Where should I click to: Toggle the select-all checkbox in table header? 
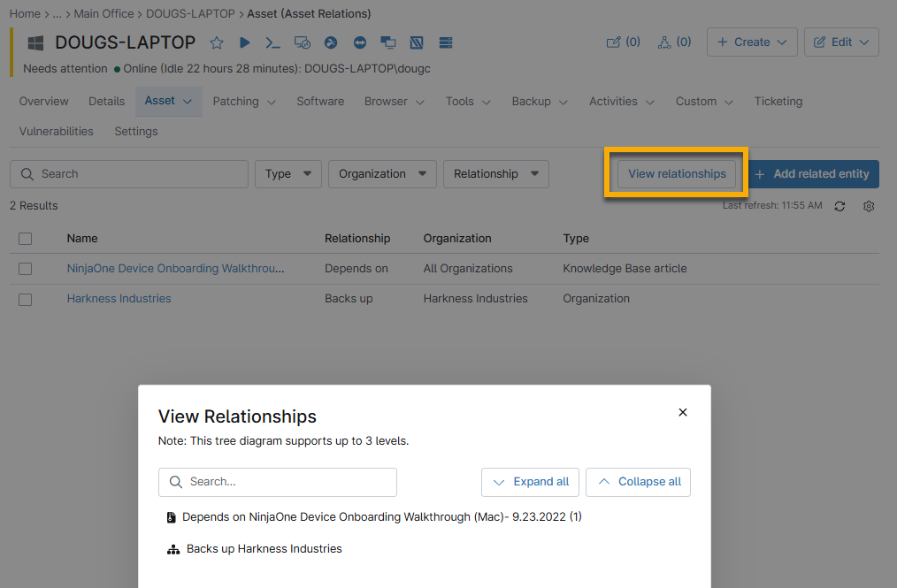click(x=26, y=239)
